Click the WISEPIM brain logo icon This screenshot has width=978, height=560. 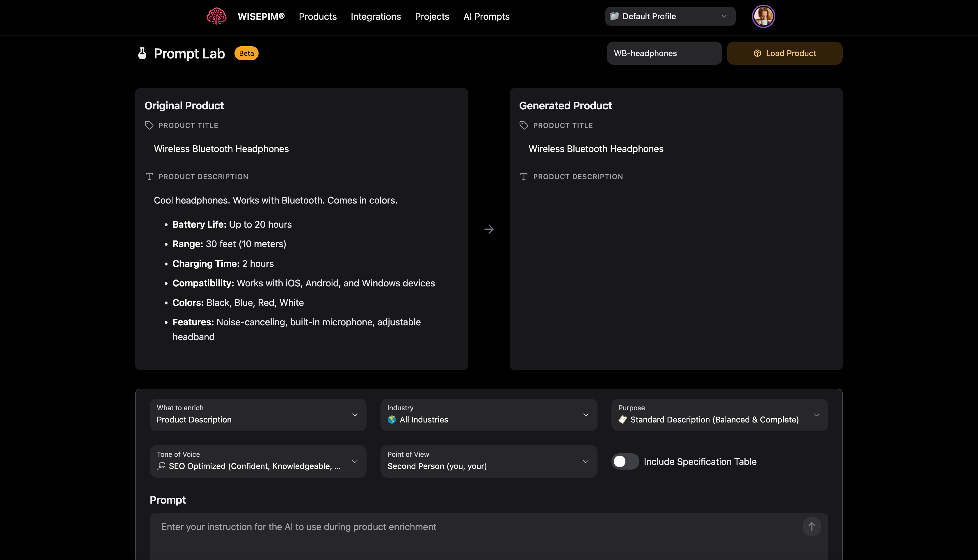point(216,16)
